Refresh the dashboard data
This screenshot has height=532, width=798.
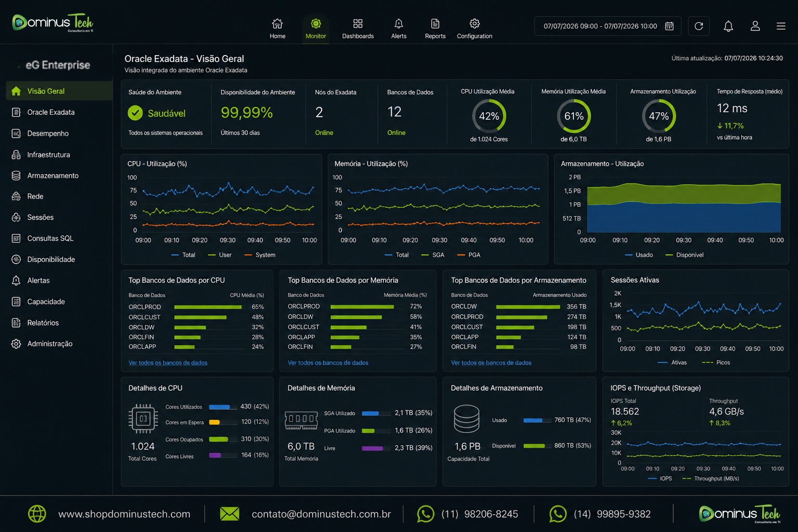(699, 26)
